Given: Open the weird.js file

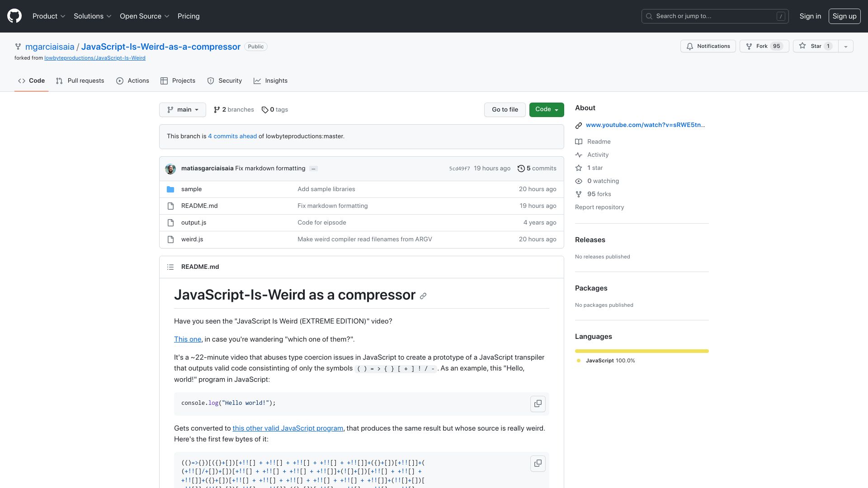Looking at the screenshot, I should pos(192,239).
